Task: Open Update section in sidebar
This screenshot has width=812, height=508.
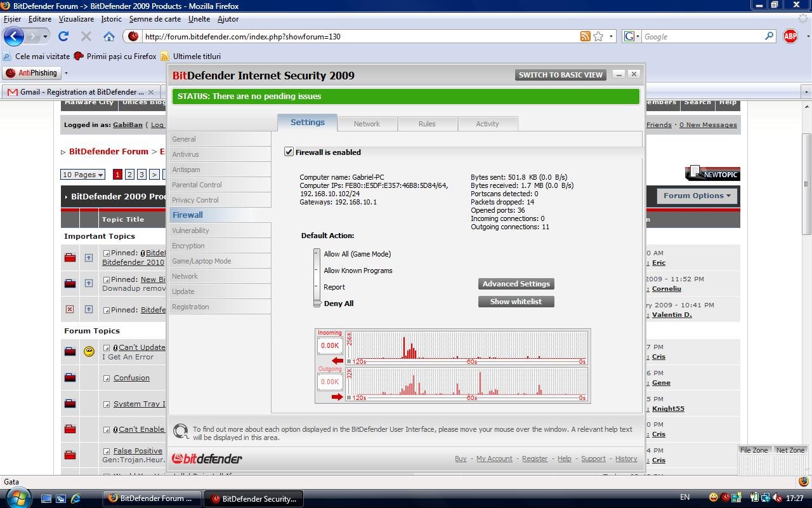Action: pos(219,291)
